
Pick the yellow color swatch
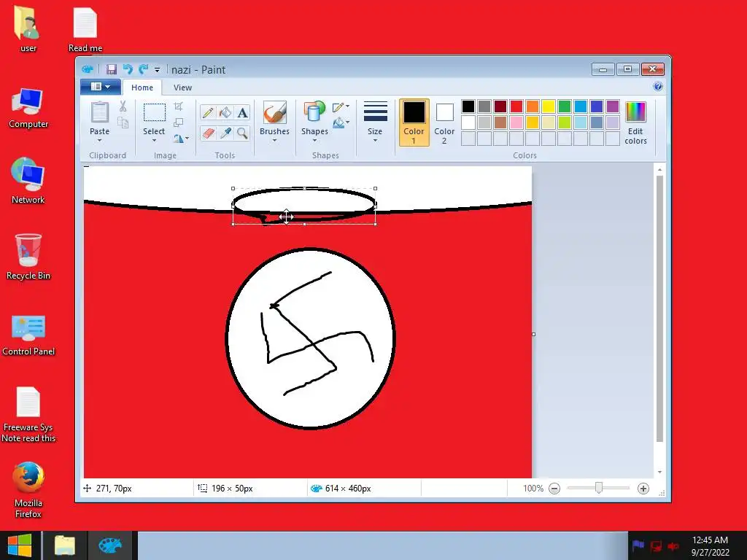(x=549, y=106)
